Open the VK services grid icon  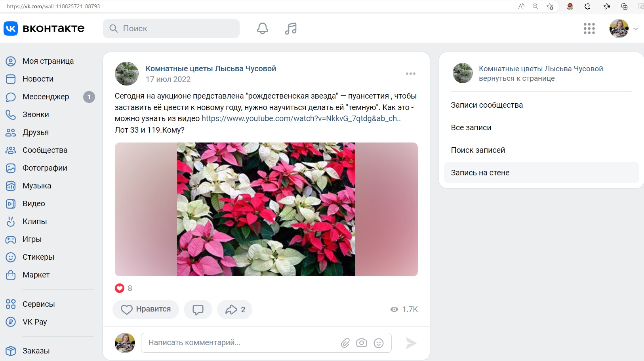point(589,28)
